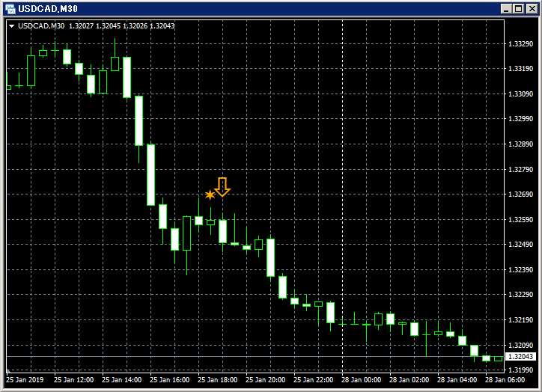This screenshot has width=542, height=392.
Task: Expand the chart dropdown triangle beside USDCAD,M30
Action: click(x=11, y=26)
